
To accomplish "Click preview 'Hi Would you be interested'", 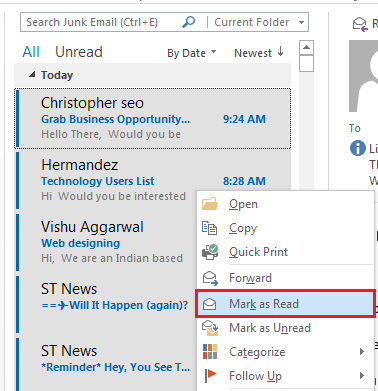I will (x=113, y=196).
